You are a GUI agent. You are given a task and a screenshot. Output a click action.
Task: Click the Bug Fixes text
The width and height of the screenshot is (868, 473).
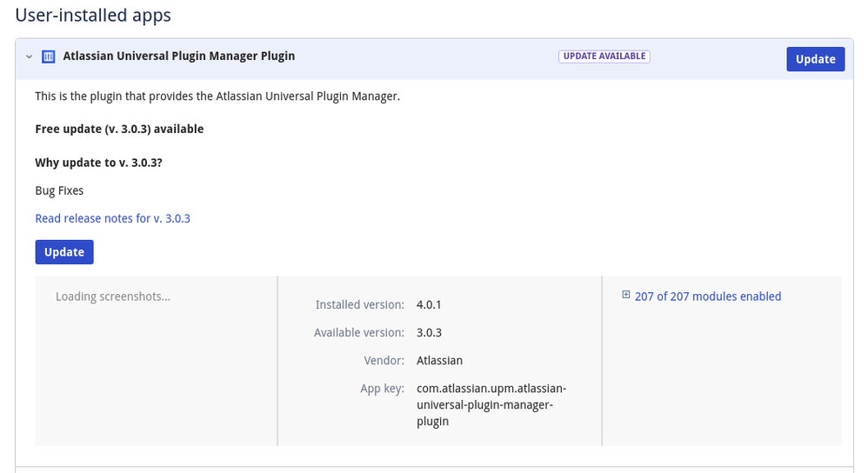click(59, 191)
